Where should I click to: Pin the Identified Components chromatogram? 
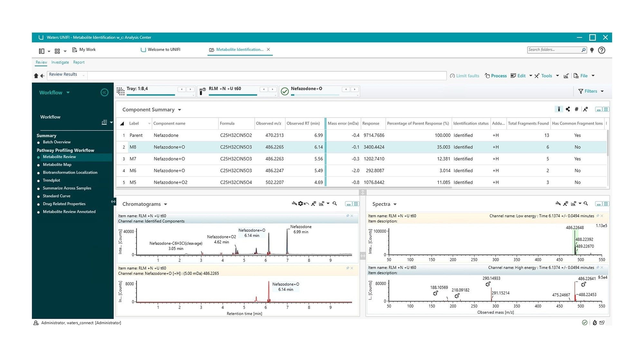(x=347, y=216)
